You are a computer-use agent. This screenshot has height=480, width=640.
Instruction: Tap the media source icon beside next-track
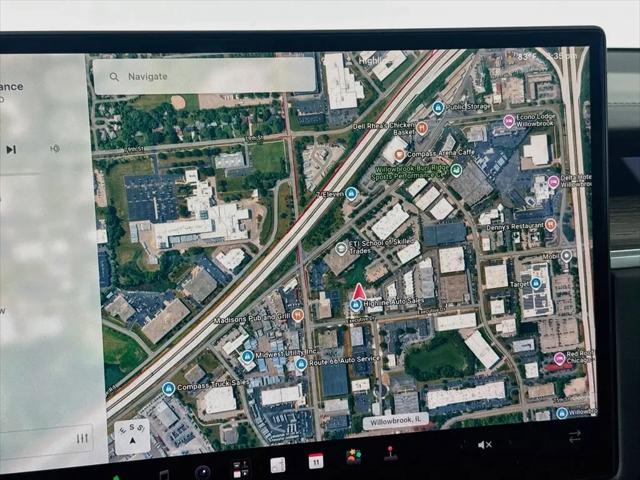click(55, 149)
